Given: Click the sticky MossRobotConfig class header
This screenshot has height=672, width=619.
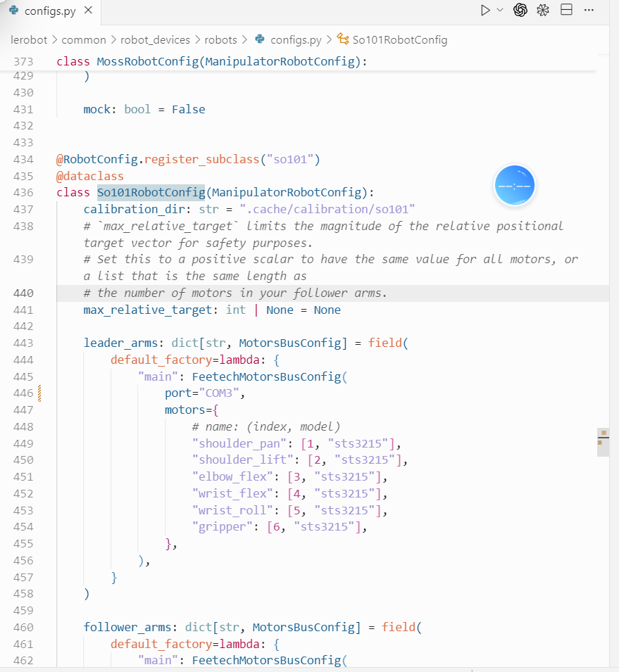Looking at the screenshot, I should click(212, 62).
